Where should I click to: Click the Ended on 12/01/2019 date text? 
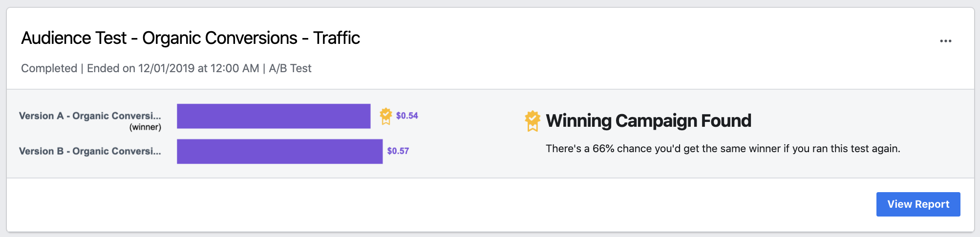tap(173, 68)
